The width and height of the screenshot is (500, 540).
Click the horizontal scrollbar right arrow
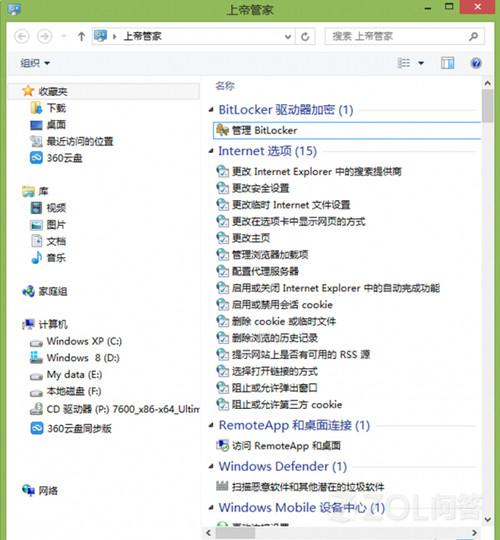pyautogui.click(x=475, y=533)
